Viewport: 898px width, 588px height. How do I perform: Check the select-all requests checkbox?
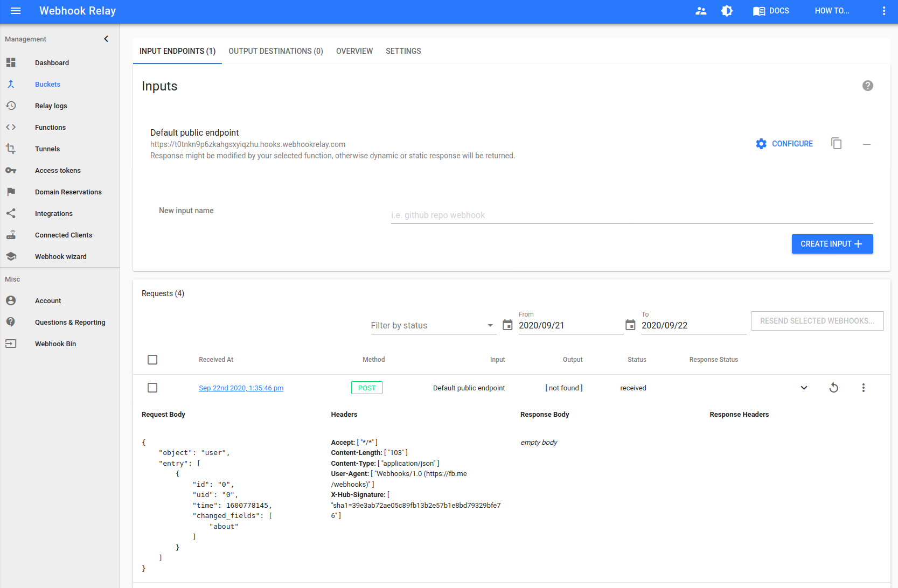click(152, 360)
